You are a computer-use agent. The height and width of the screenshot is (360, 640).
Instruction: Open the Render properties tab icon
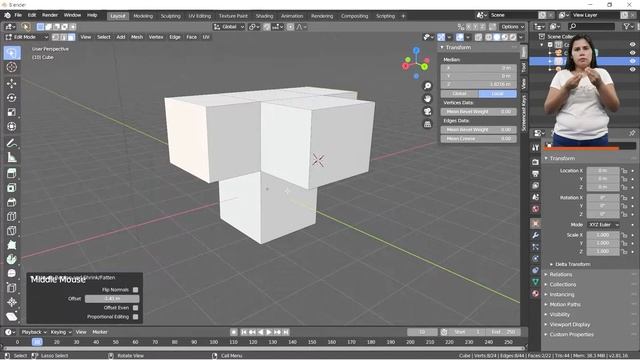(536, 162)
